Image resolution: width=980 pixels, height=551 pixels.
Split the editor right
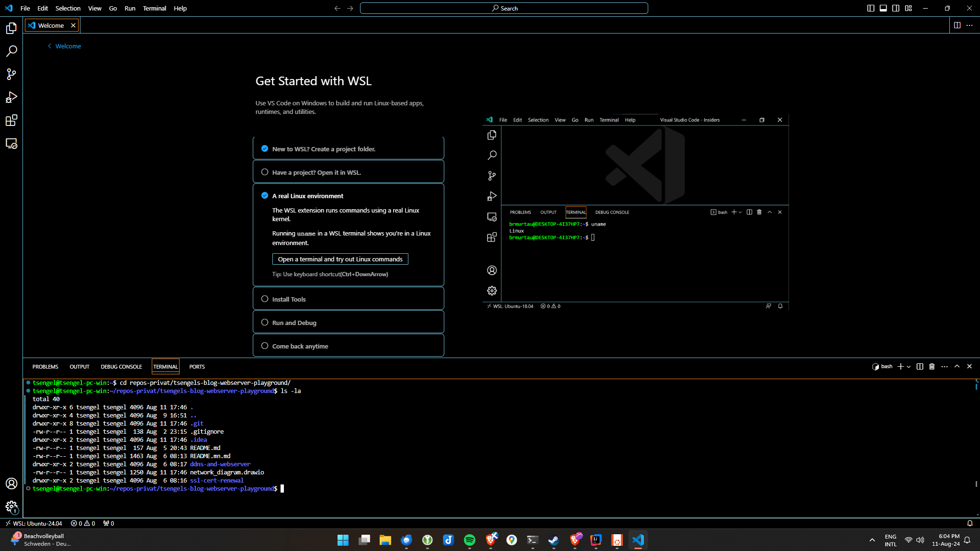click(957, 25)
